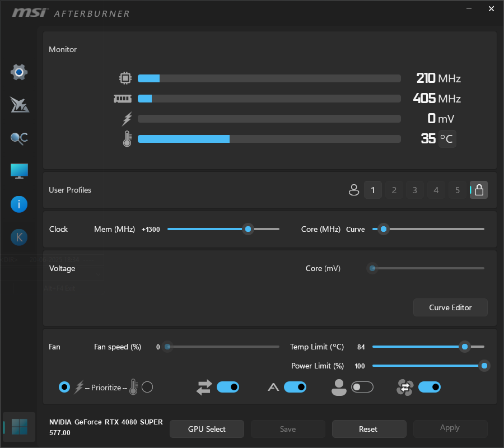Click the Fan speed slider handle

pos(167,347)
